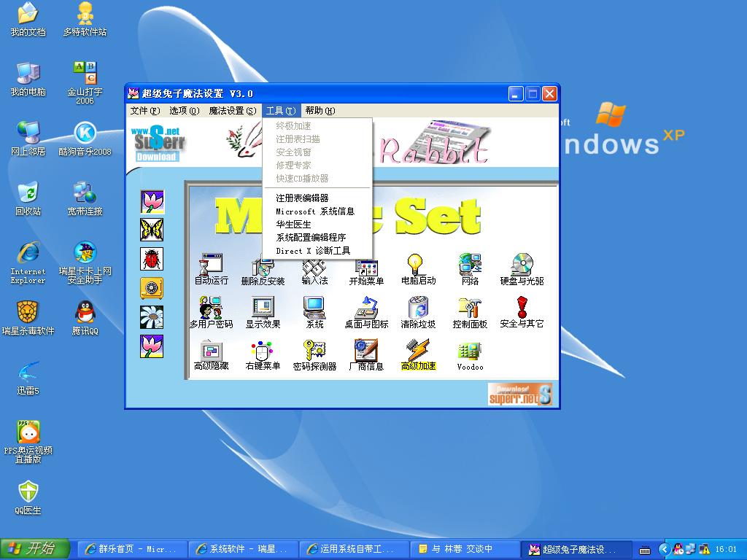
Task: Click the butterfly sidebar icon
Action: (x=152, y=230)
